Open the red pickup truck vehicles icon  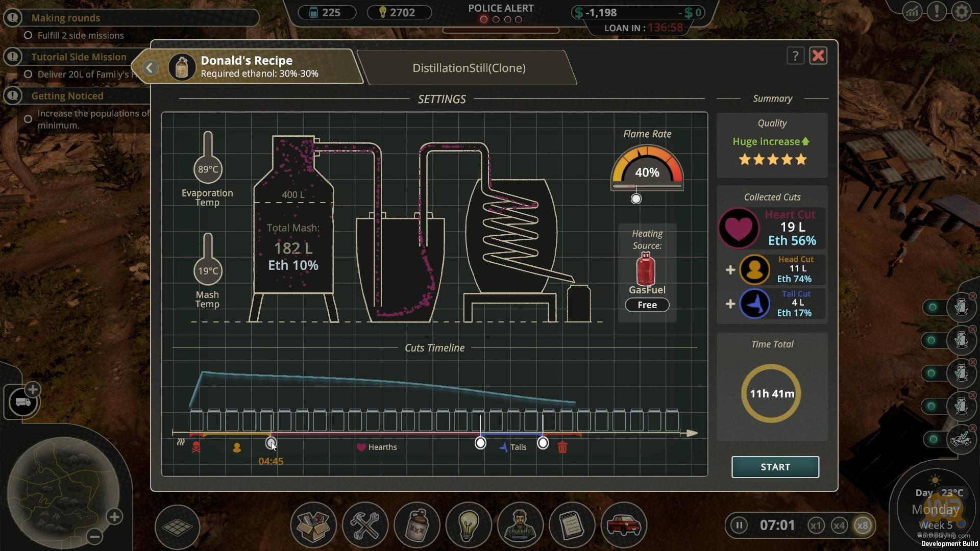624,525
